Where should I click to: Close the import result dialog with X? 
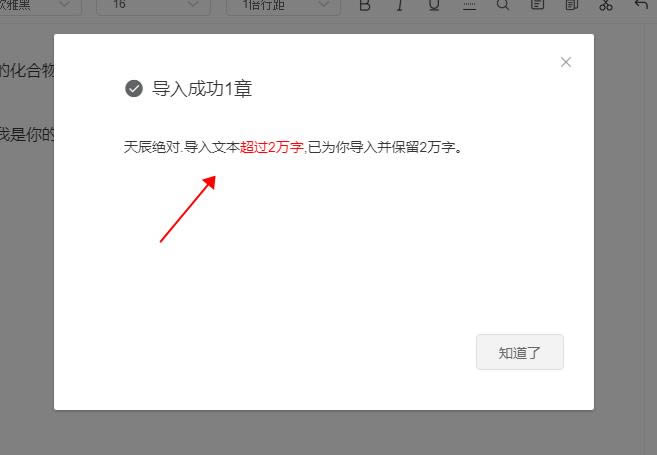(566, 62)
